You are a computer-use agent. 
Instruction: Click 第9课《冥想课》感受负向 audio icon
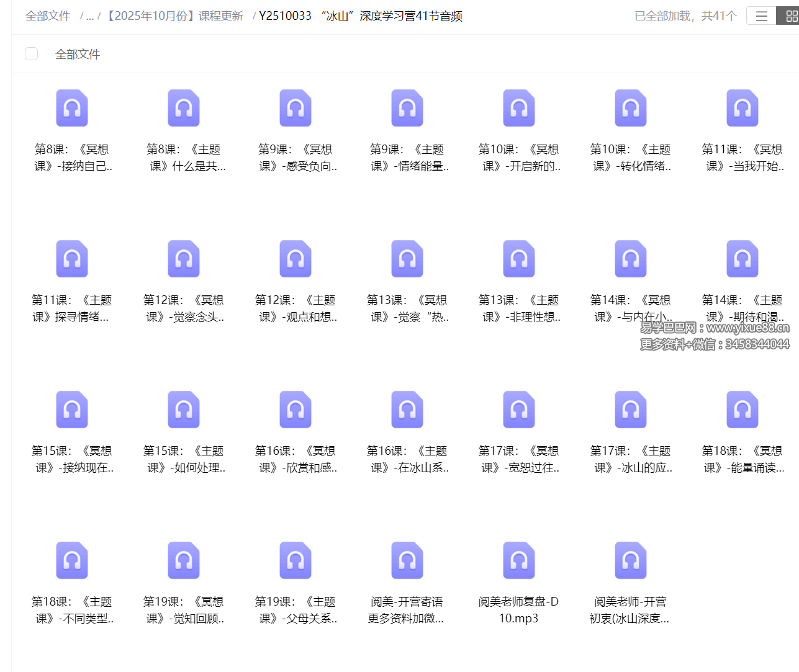click(x=295, y=108)
